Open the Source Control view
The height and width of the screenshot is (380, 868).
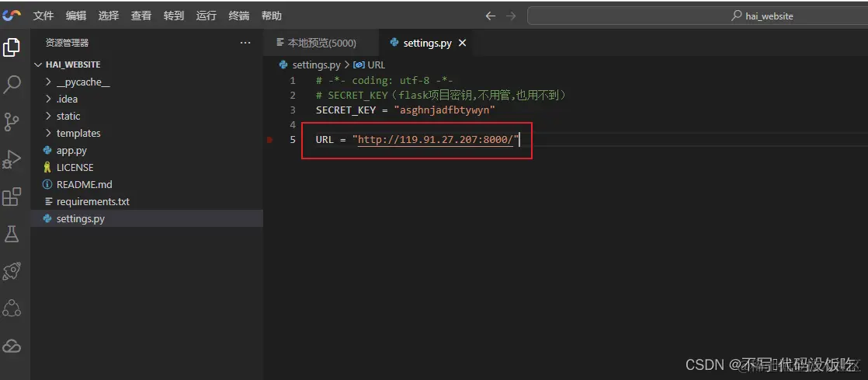point(12,122)
